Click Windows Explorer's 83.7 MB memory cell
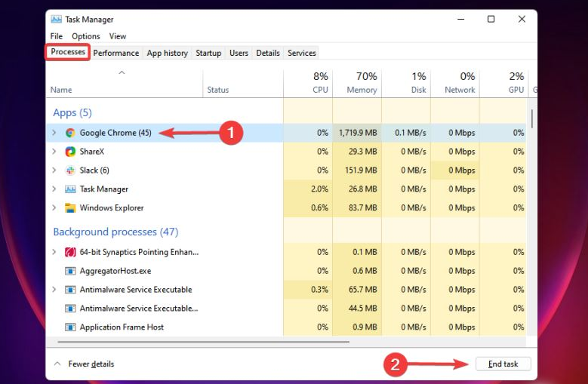 point(357,207)
